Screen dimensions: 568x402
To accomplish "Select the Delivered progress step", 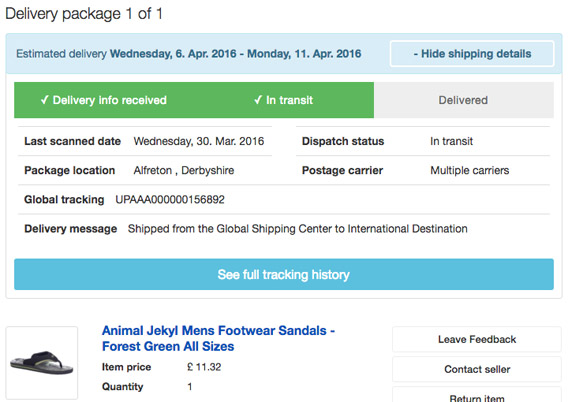I will 463,100.
